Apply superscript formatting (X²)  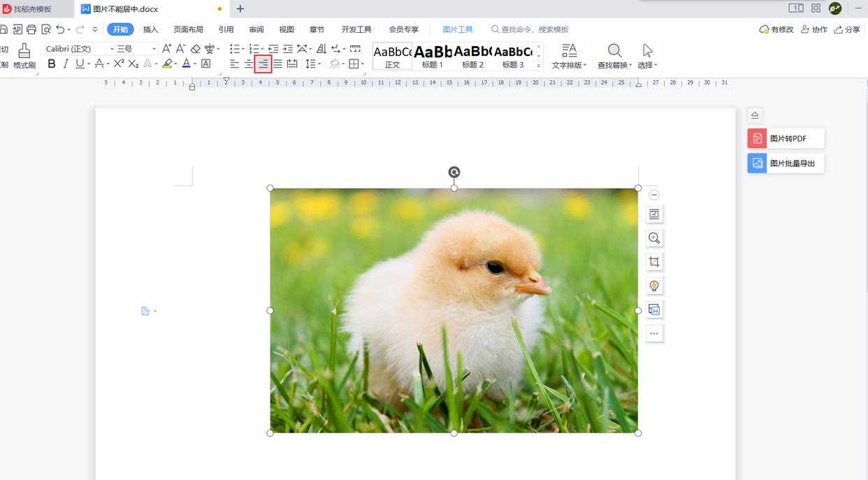point(119,64)
